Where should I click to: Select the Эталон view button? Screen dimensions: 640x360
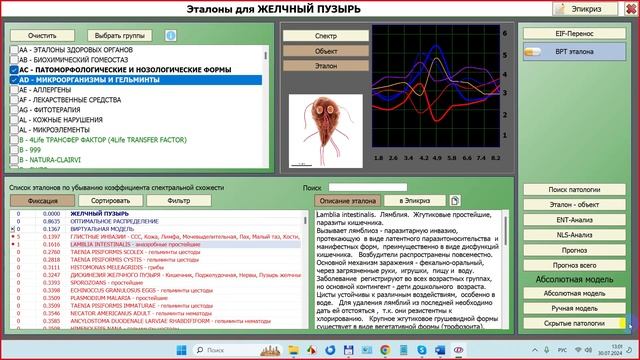point(326,66)
